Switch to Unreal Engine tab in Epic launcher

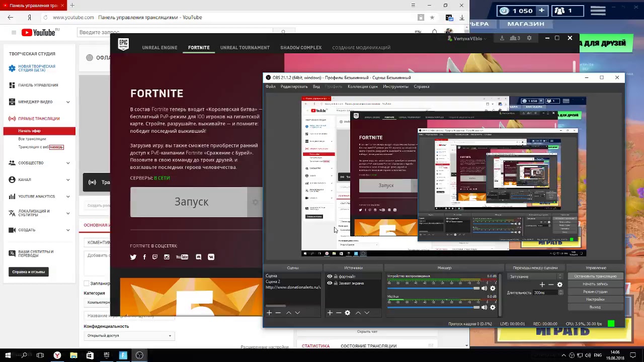pyautogui.click(x=159, y=48)
